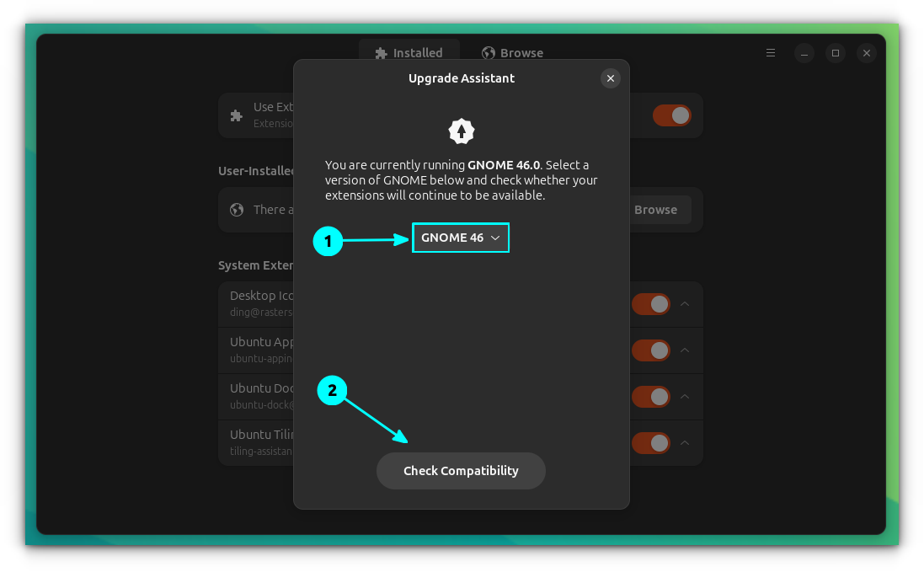
Task: Close the Extension Manager window
Action: pos(867,53)
